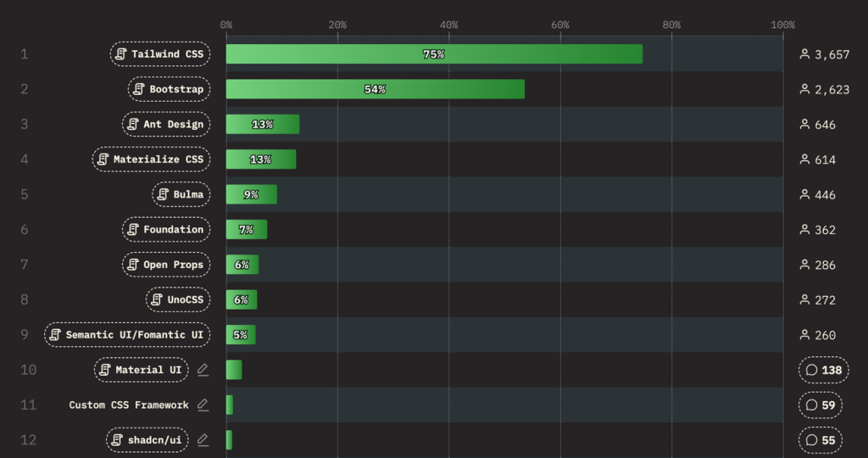The width and height of the screenshot is (868, 458).
Task: Click the Bootstrap 54% bar
Action: click(x=376, y=89)
